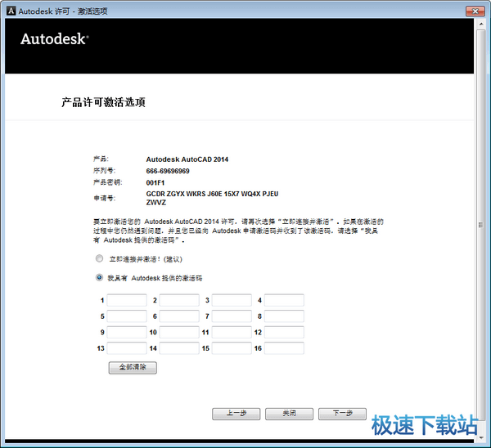Click activation code field 8
This screenshot has width=491, height=448.
click(284, 316)
